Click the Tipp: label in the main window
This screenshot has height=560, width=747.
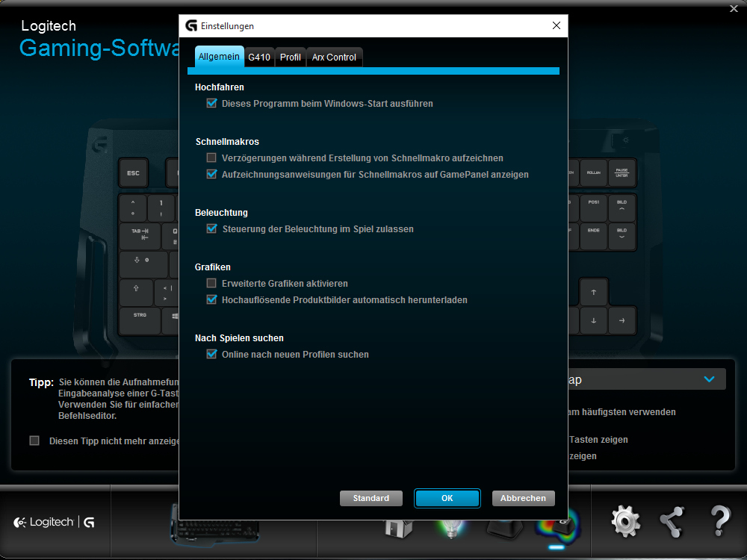pyautogui.click(x=41, y=382)
